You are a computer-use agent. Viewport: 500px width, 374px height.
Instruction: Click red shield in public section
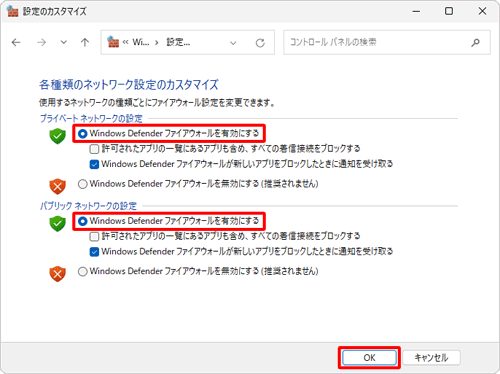pyautogui.click(x=58, y=274)
